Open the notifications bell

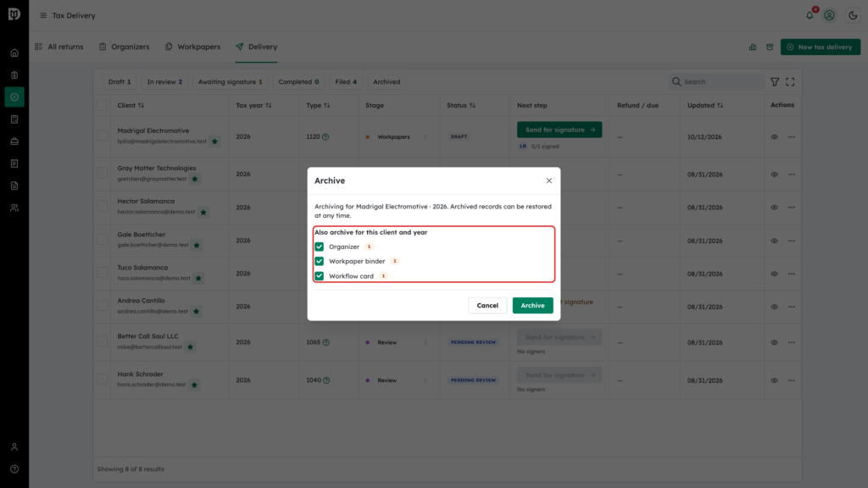point(810,15)
